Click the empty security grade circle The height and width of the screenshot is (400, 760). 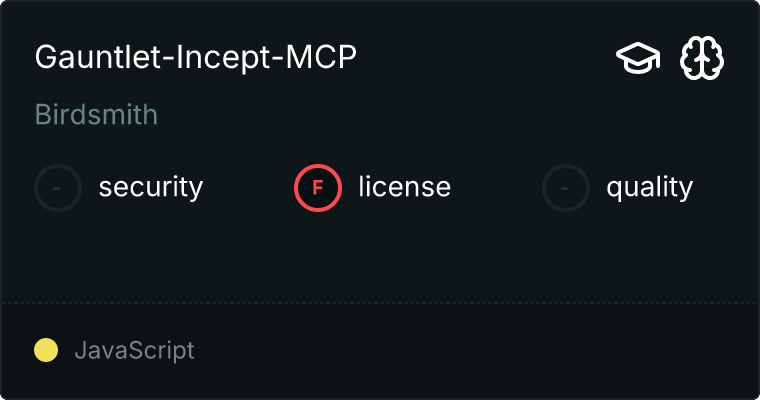(58, 188)
